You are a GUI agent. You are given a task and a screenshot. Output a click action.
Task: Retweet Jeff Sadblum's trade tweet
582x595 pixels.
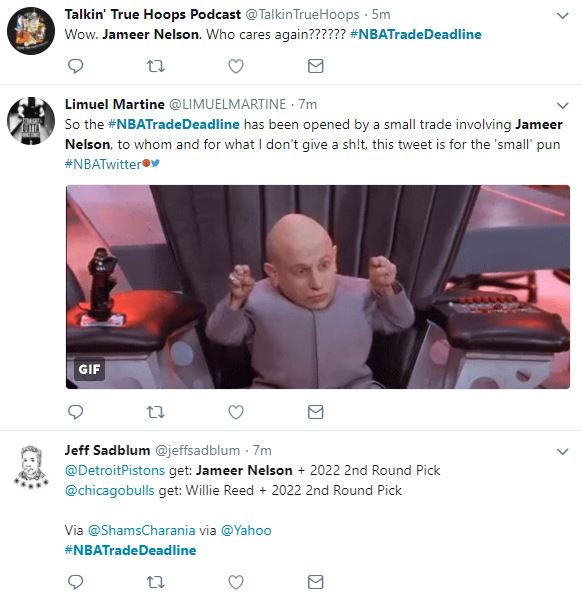[x=156, y=582]
